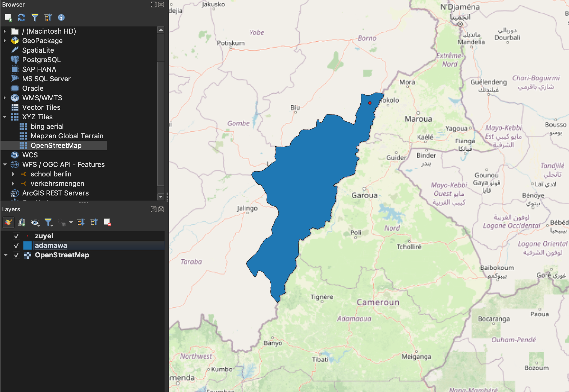This screenshot has height=392, width=569.
Task: Click the adamawa layer name
Action: pos(51,245)
